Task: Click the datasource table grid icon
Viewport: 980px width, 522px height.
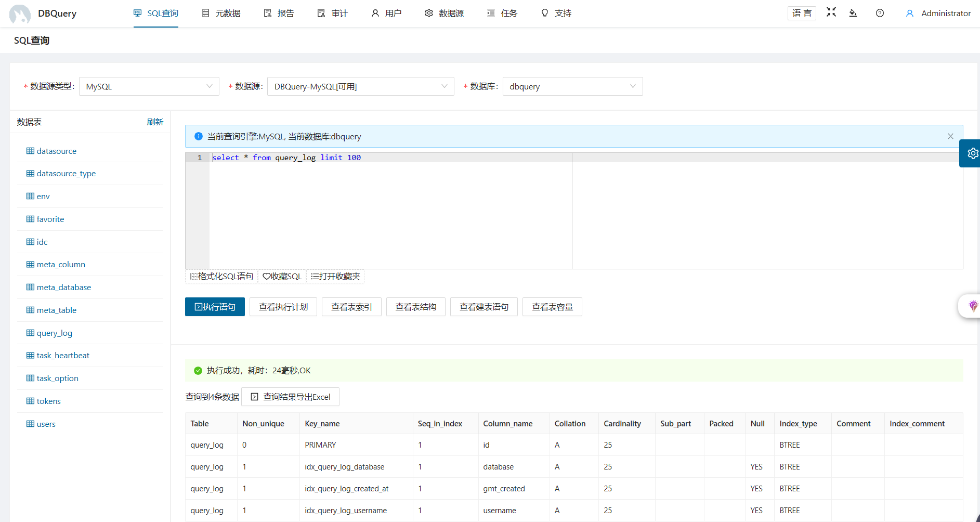Action: 30,151
